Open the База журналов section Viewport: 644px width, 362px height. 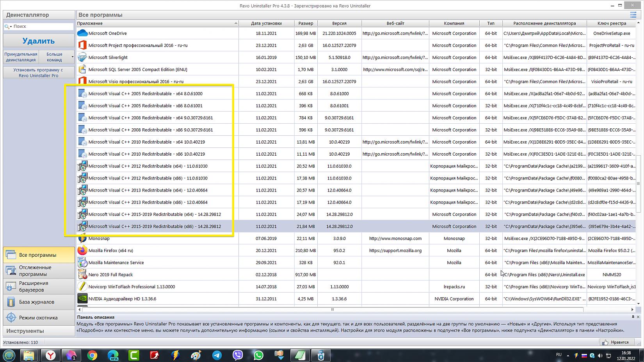[38, 302]
